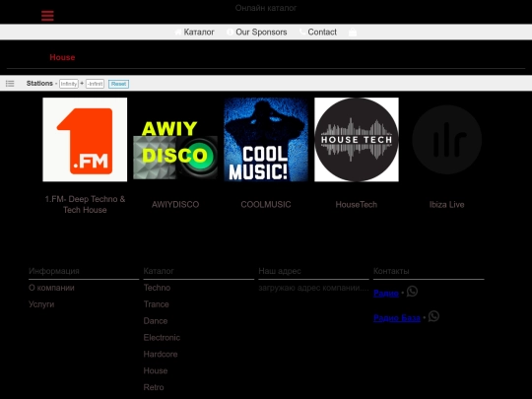Image resolution: width=532 pixels, height=399 pixels.
Task: Click the Reset filter button
Action: (x=119, y=84)
